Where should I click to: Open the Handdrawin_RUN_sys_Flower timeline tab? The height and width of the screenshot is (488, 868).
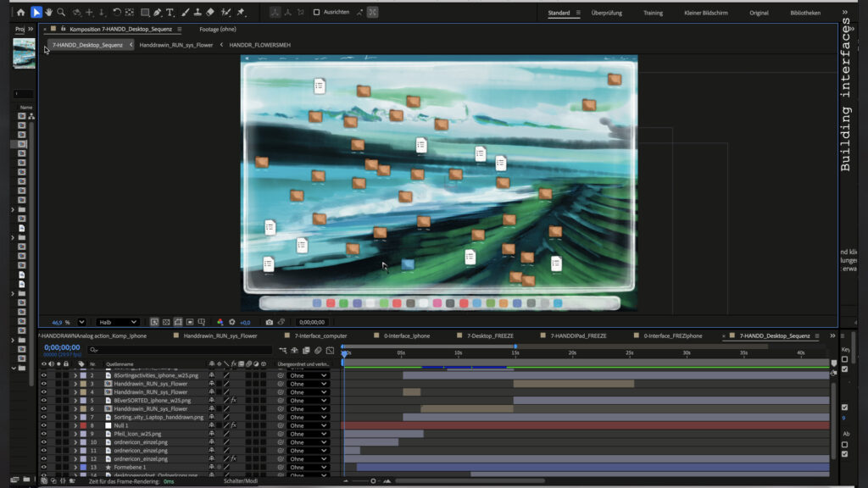coord(220,335)
